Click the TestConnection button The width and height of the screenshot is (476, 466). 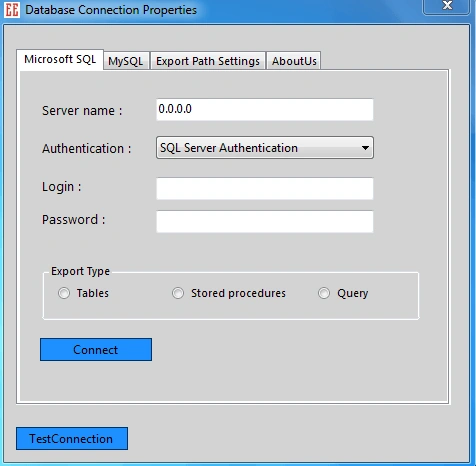coord(72,439)
